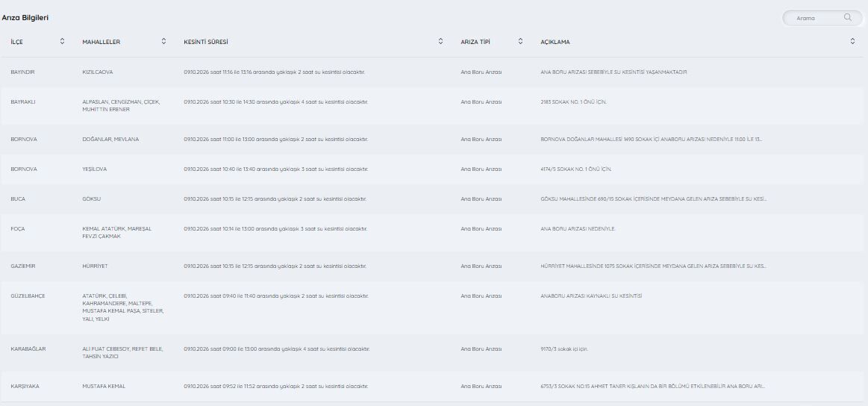The width and height of the screenshot is (868, 406).
Task: Click the HÜRRİYET neighborhood cell
Action: (x=96, y=266)
